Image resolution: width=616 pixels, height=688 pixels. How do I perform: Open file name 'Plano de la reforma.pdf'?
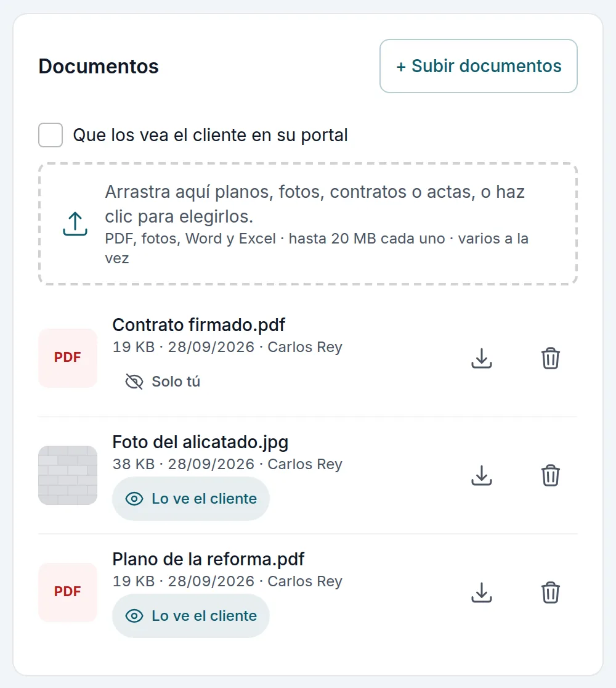pyautogui.click(x=208, y=559)
